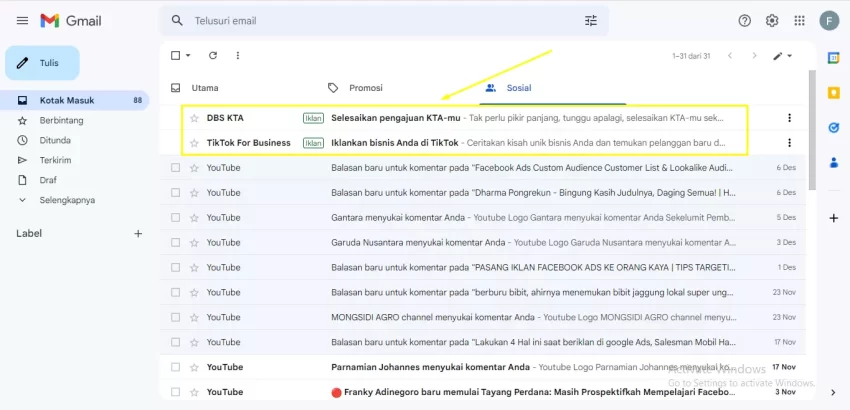Click the search magnifier icon
This screenshot has width=850, height=410.
177,21
